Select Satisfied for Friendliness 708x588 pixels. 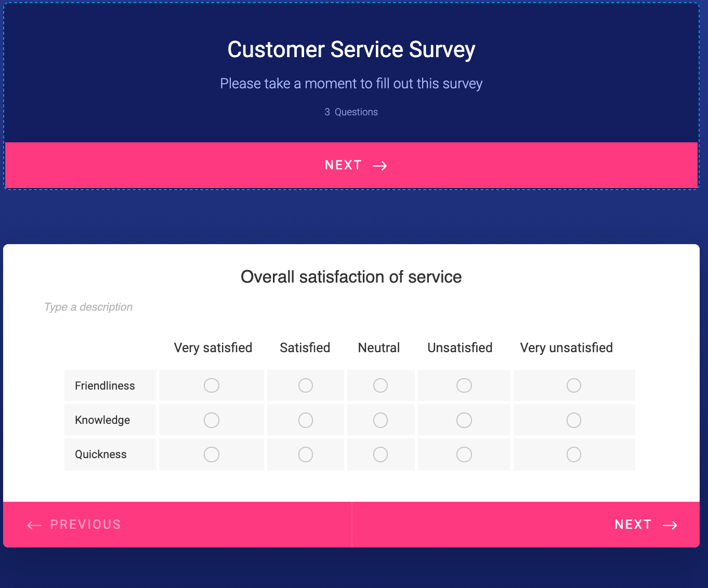pyautogui.click(x=306, y=385)
